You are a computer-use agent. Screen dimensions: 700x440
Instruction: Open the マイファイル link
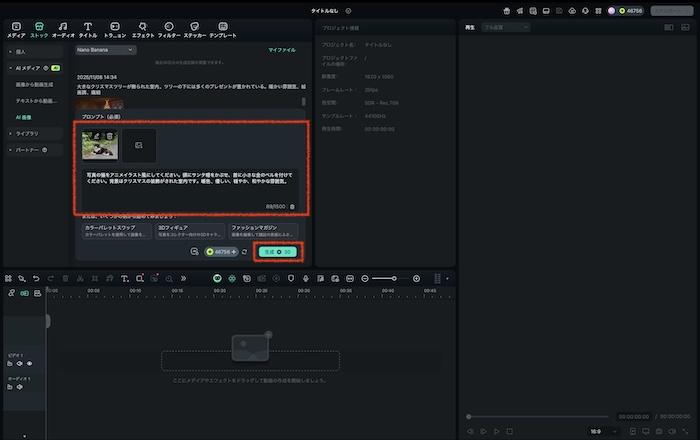click(x=282, y=49)
